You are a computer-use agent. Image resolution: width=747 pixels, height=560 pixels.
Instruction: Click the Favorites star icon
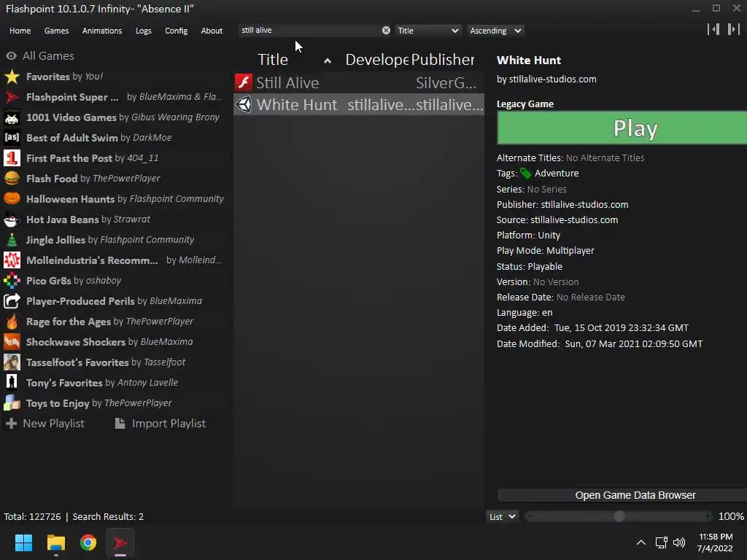coord(12,77)
